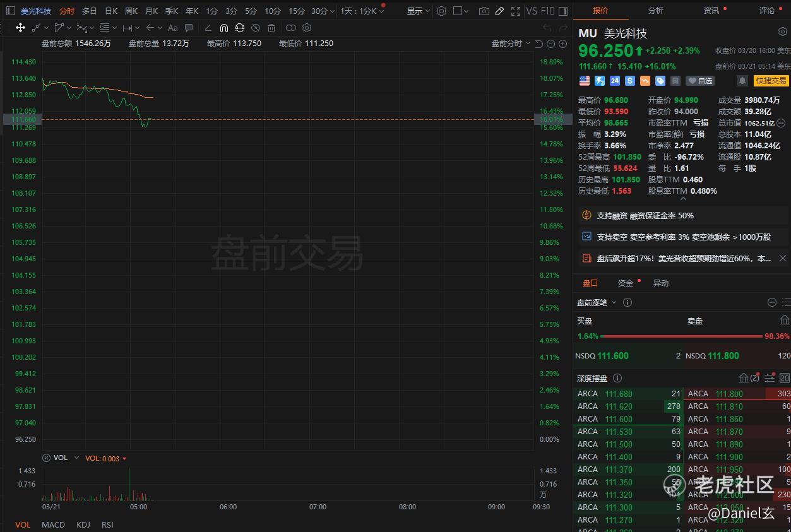
Task: Hide all drawings with the crossed-eye icon
Action: [256, 28]
